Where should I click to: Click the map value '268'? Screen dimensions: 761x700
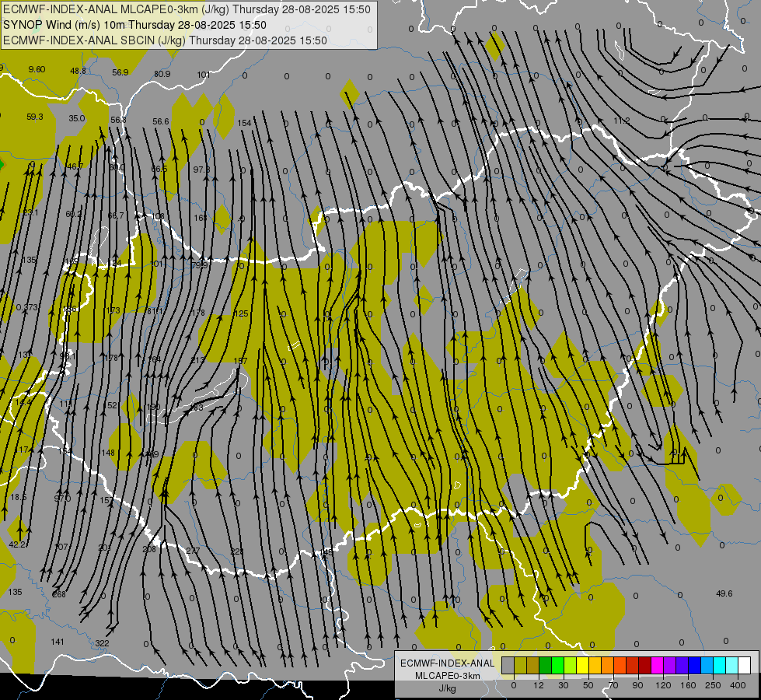tap(59, 594)
